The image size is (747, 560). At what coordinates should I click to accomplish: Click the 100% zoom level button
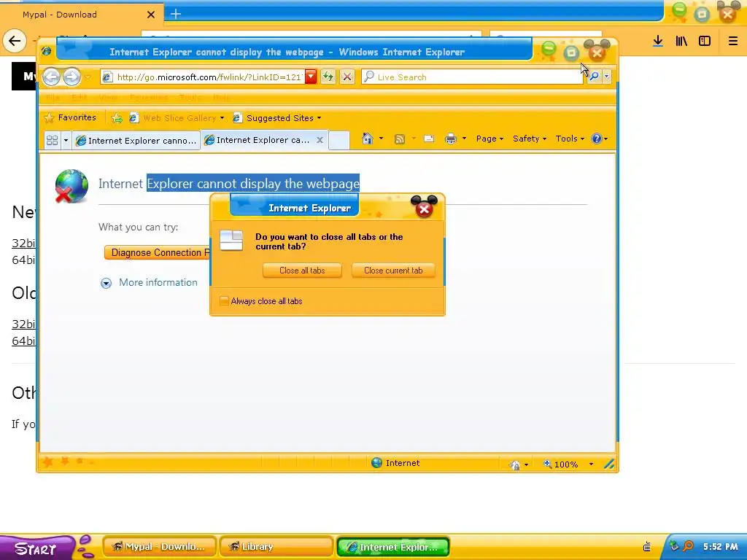click(561, 464)
